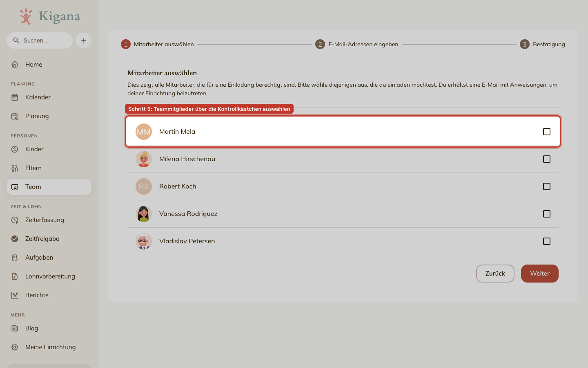Click the Zeiterfassung clock icon
Screen dimensions: 588x368
pos(15,220)
